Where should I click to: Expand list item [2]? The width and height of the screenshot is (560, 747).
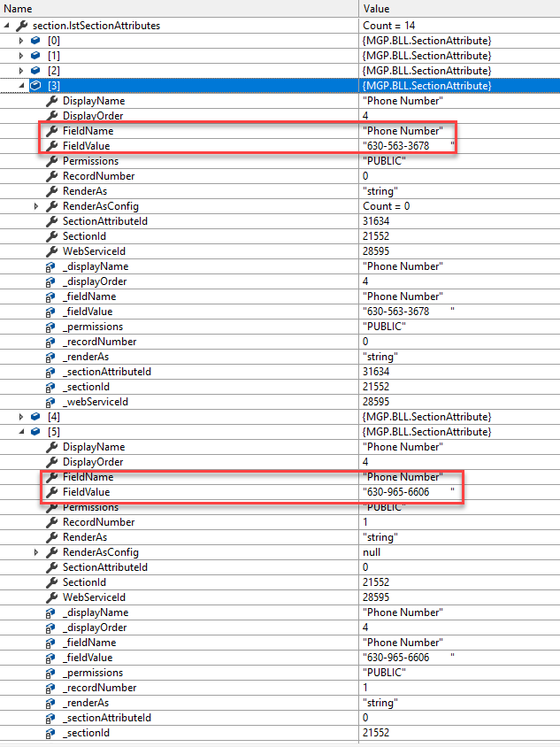click(21, 71)
